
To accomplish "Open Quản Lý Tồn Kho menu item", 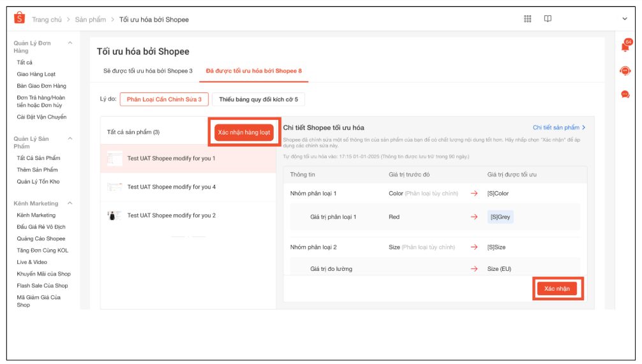I will point(38,182).
